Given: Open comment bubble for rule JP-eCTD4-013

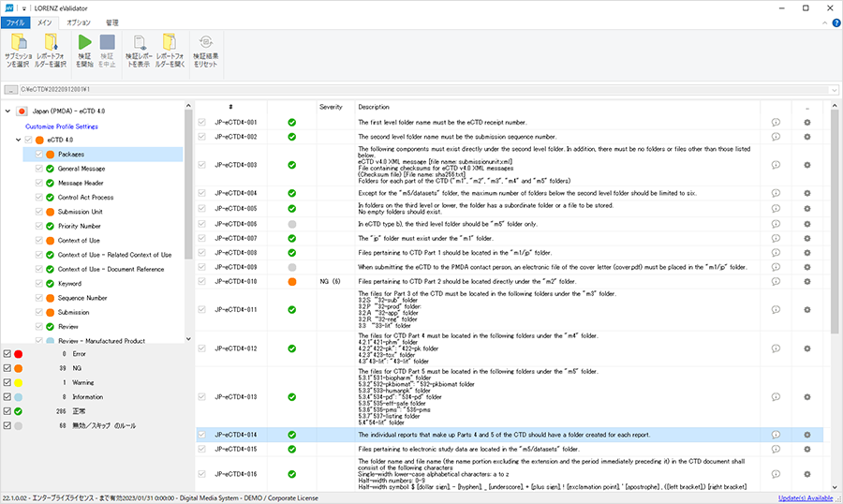Looking at the screenshot, I should [776, 397].
